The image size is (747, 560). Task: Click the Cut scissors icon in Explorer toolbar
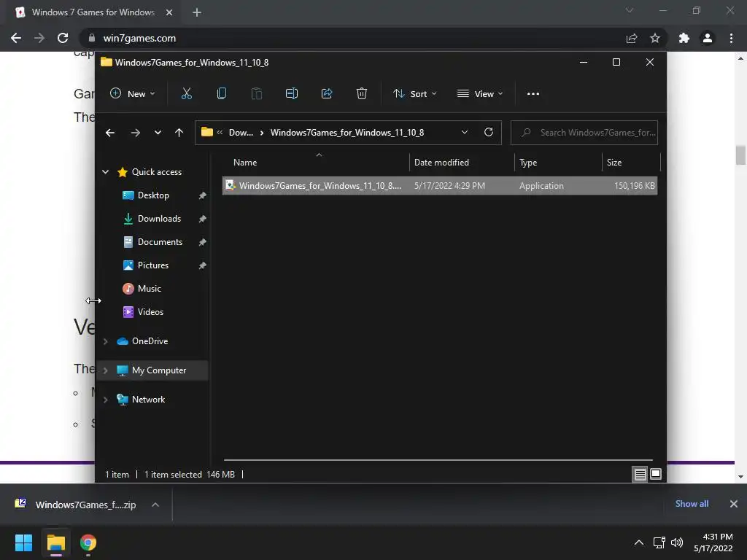(x=186, y=94)
